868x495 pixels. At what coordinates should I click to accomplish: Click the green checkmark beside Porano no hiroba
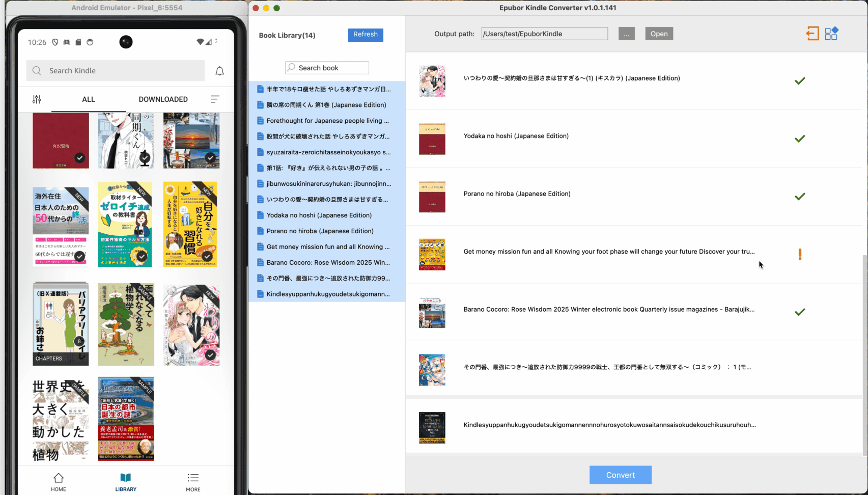[800, 197]
